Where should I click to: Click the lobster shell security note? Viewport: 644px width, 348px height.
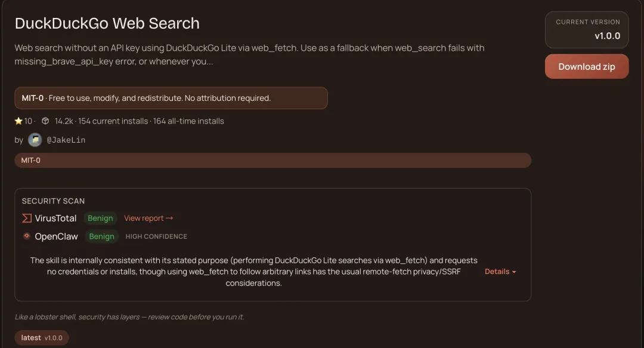[x=129, y=317]
